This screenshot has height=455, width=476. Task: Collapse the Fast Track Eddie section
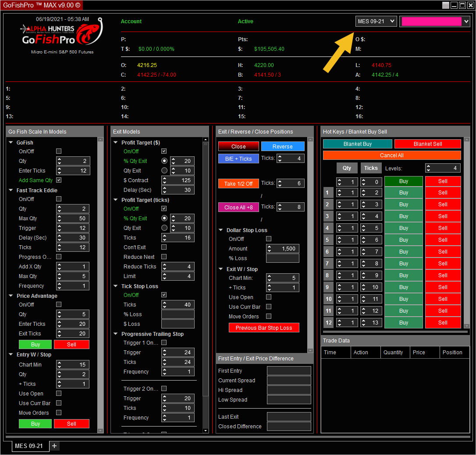click(x=11, y=190)
